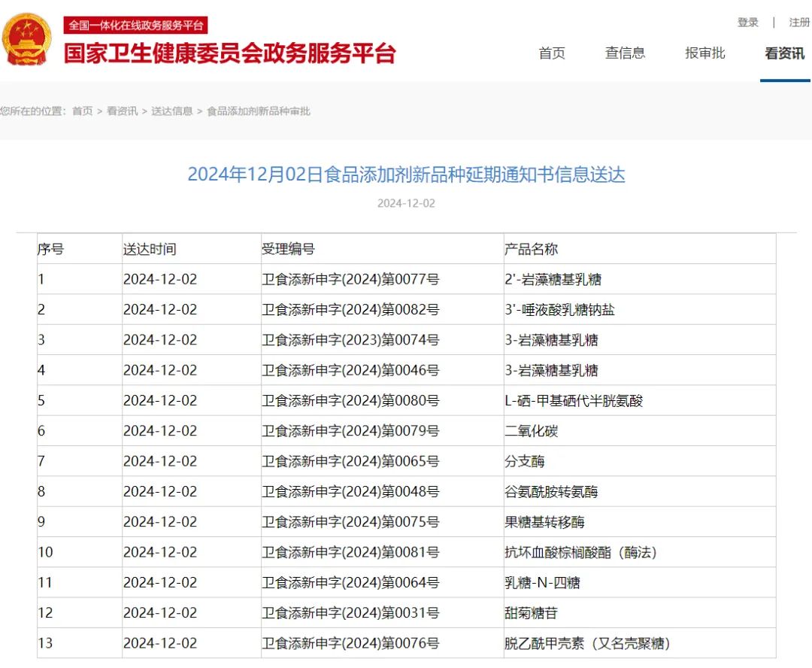Go to 看资讯 in the breadcrumb
This screenshot has height=668, width=812.
(x=123, y=111)
